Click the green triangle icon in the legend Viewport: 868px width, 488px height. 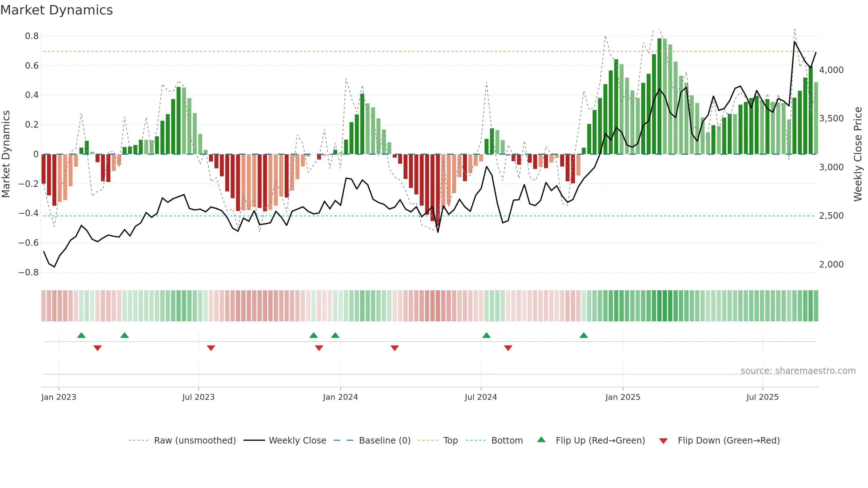tap(541, 440)
